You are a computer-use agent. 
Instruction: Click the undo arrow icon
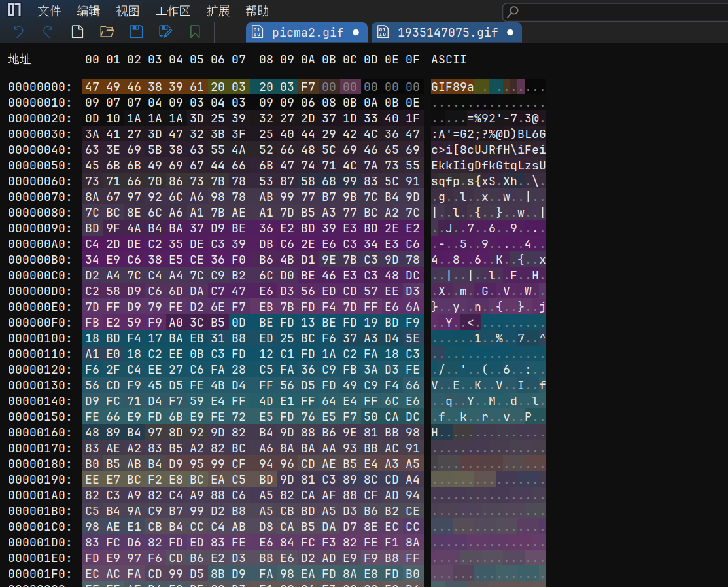(x=19, y=31)
